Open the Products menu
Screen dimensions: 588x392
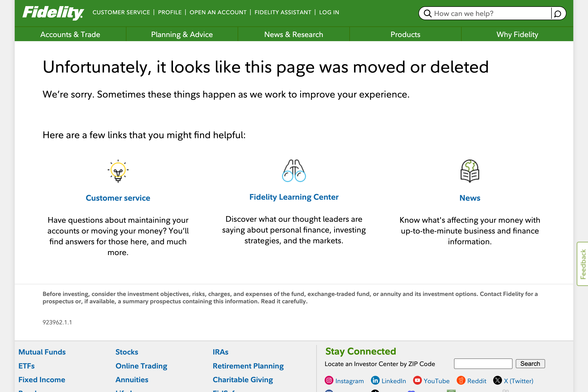[x=405, y=34]
